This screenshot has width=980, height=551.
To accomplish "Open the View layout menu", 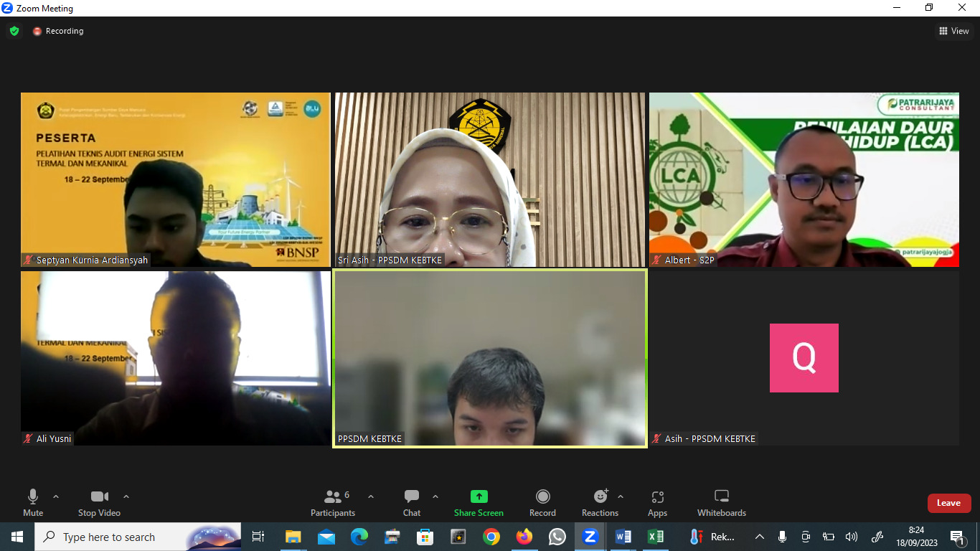I will tap(954, 31).
